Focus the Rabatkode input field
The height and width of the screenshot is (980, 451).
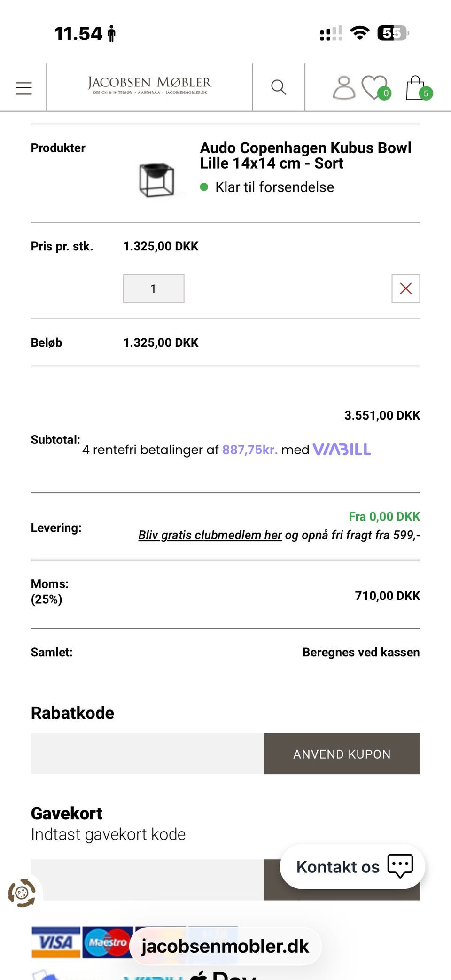(148, 754)
